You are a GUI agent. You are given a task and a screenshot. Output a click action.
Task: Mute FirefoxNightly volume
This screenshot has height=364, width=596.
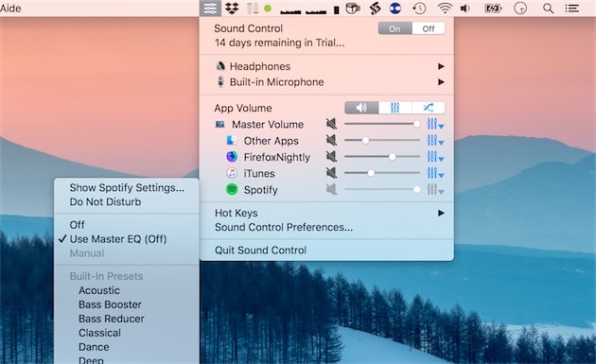coord(331,157)
